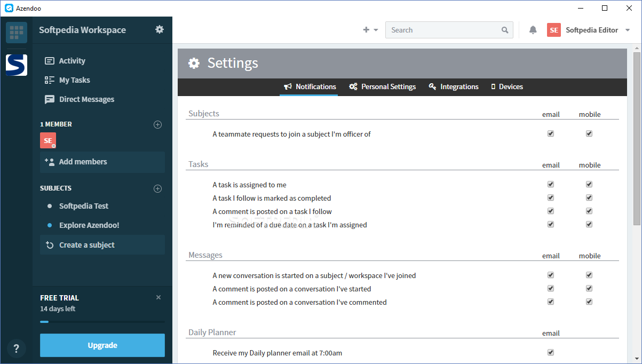Viewport: 642px width, 364px height.
Task: Click the Add members person icon
Action: click(50, 162)
